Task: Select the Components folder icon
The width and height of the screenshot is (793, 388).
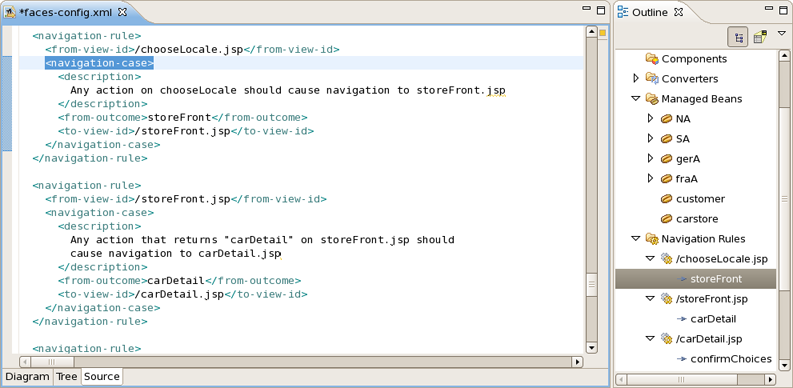Action: coord(652,59)
